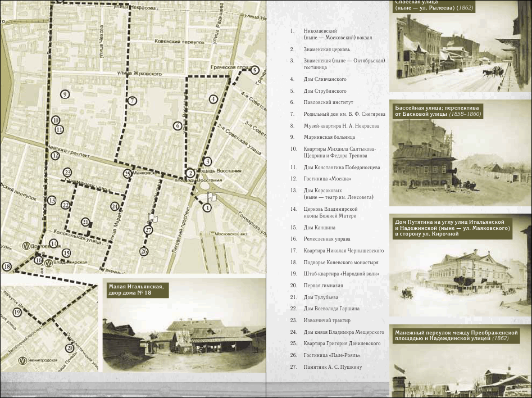Open the Малая Итальянская courtyard photo
This screenshot has height=398, width=532.
[x=184, y=325]
